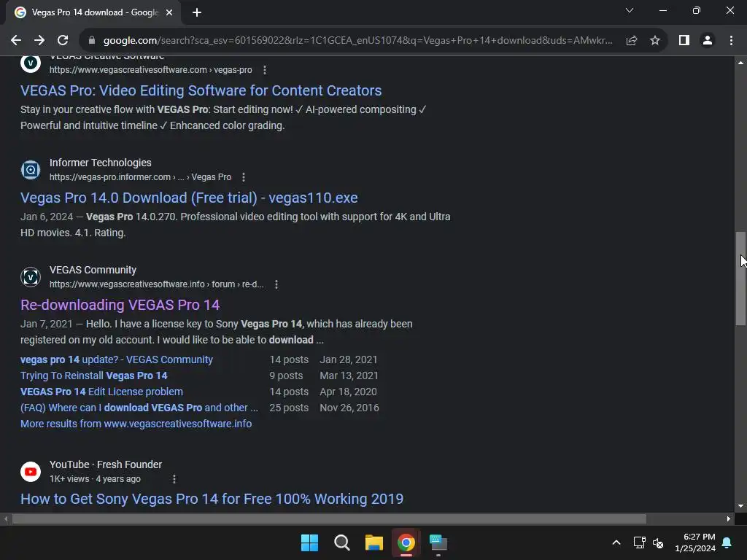Click the scroll up arrow
This screenshot has width=747, height=560.
tap(740, 63)
